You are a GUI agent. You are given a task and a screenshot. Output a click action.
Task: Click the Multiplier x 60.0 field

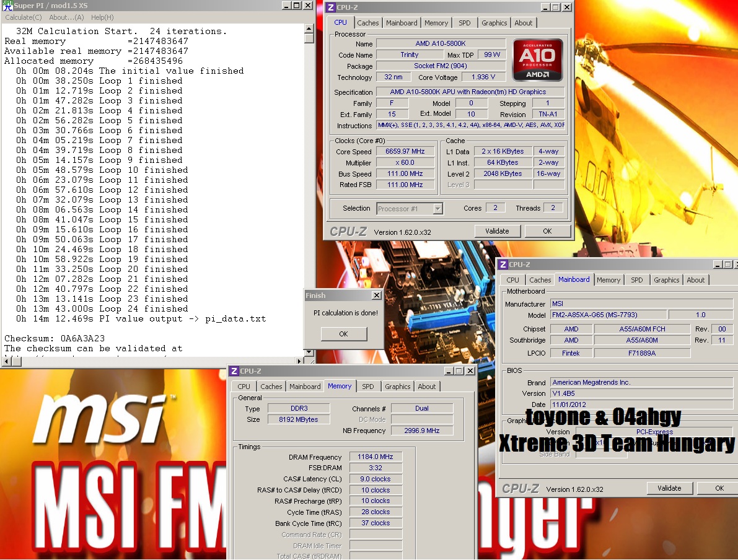tap(405, 163)
